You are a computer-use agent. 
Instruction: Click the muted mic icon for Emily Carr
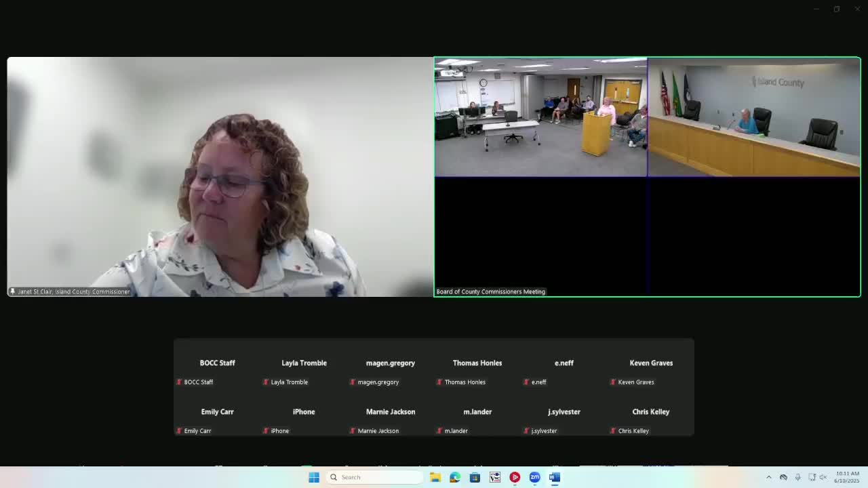point(179,431)
